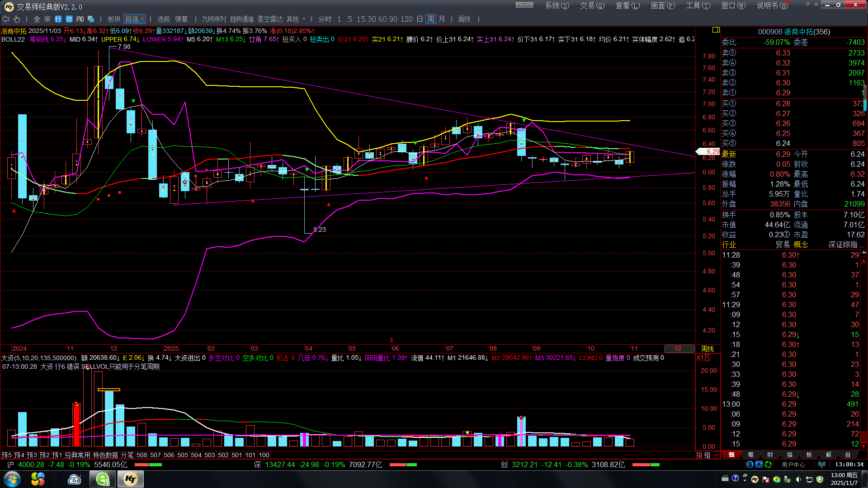Click the scroll up arrow in trade list
The height and width of the screenshot is (488, 868).
[864, 261]
